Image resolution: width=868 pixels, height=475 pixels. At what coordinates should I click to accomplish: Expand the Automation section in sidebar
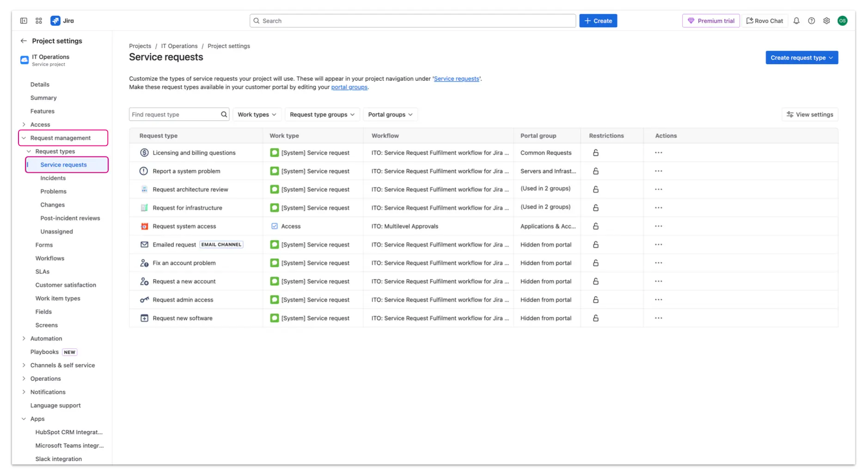24,338
